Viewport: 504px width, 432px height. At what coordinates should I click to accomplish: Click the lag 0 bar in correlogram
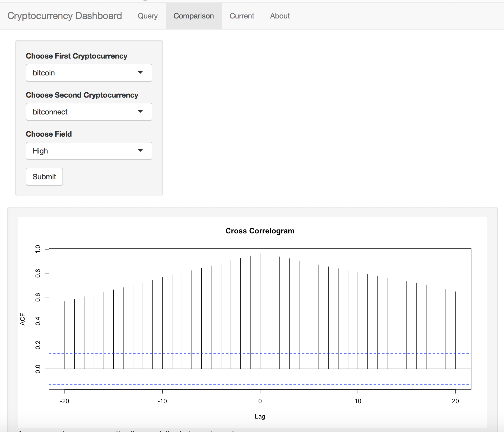[260, 311]
